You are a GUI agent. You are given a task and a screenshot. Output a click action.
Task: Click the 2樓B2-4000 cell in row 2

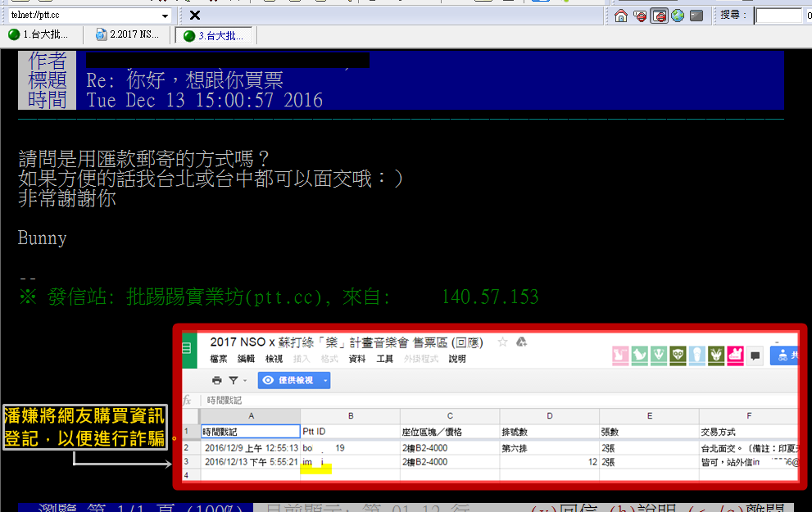(x=450, y=448)
